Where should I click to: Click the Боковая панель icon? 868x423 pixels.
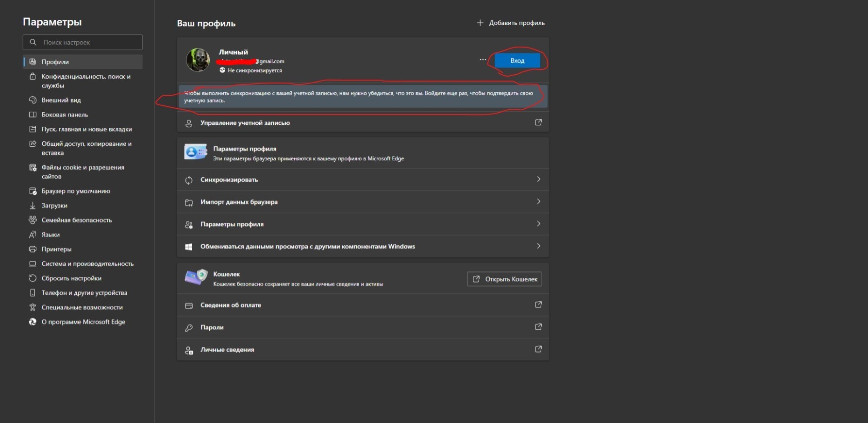point(33,115)
